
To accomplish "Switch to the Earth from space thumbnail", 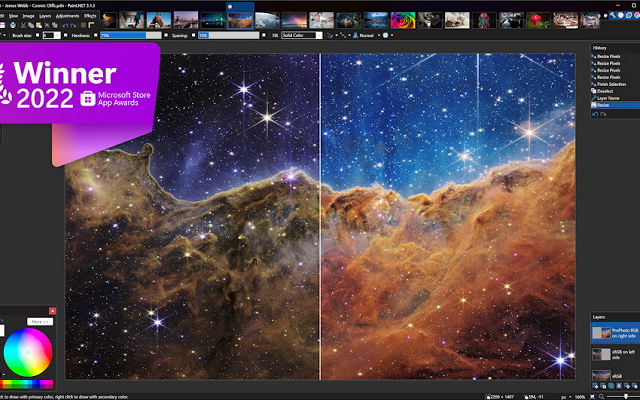I will click(267, 20).
